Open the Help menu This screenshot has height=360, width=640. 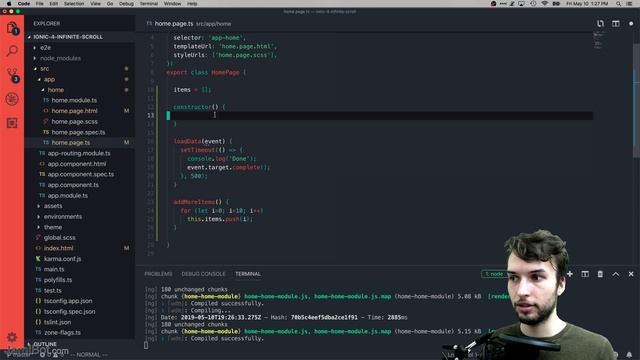click(192, 4)
